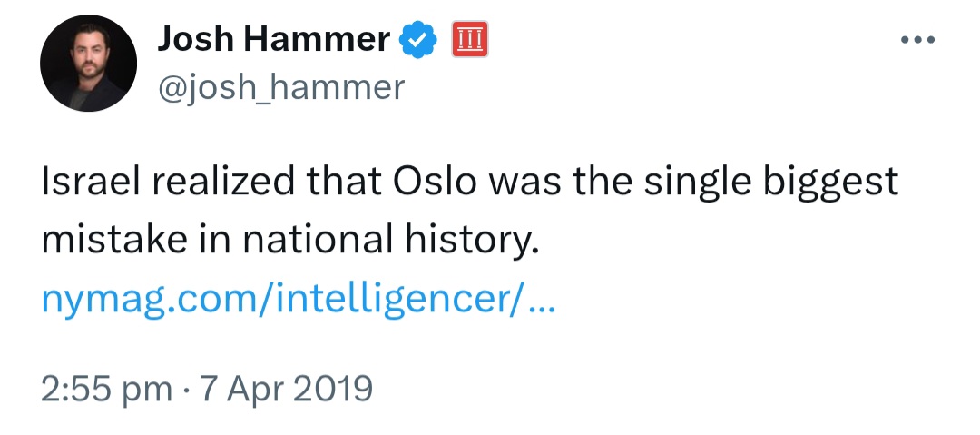
Task: Open the nymag.com/intelligencer article link
Action: coord(299,301)
